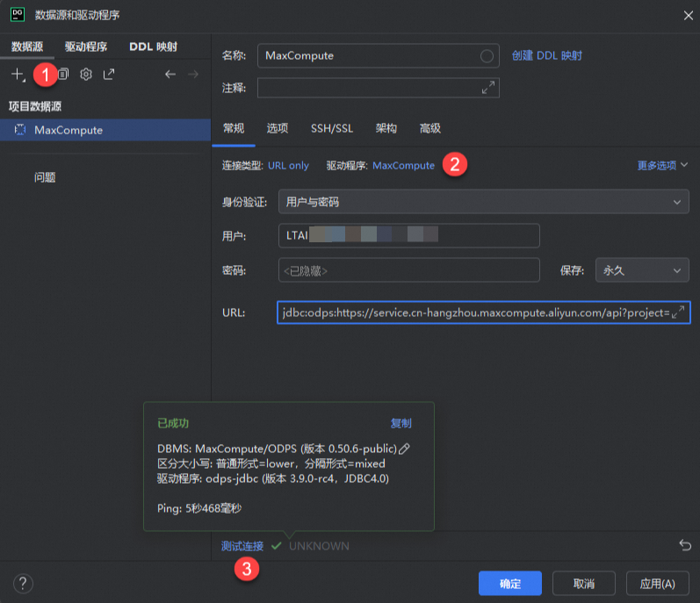
Task: Click the 驱动程序: odps-jdbc version line
Action: click(273, 478)
